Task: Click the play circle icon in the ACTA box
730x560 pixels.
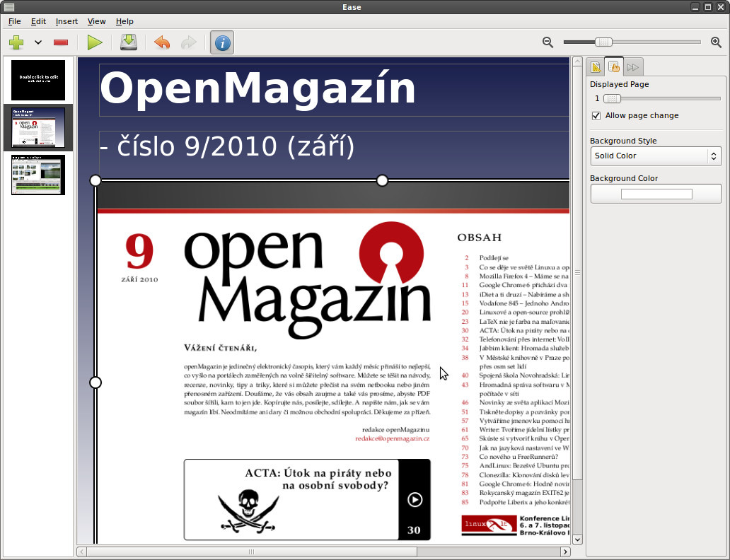Action: (415, 499)
